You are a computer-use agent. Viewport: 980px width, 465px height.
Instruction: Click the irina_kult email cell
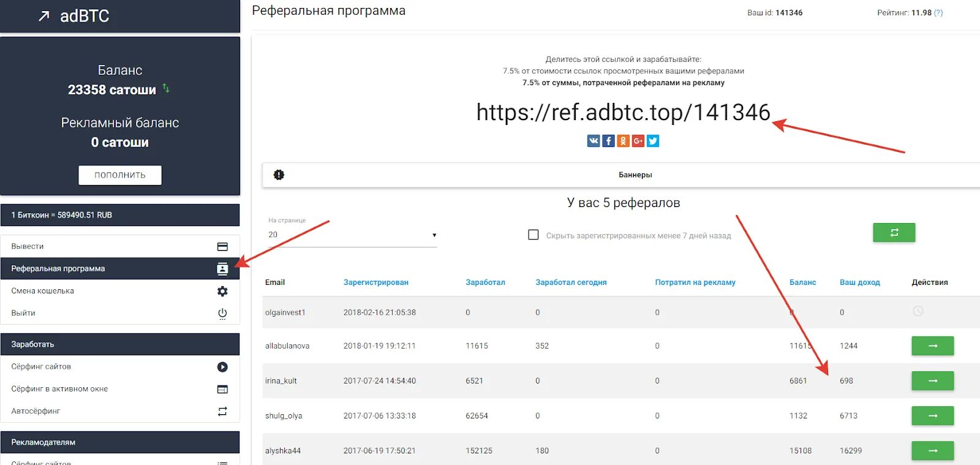(281, 381)
